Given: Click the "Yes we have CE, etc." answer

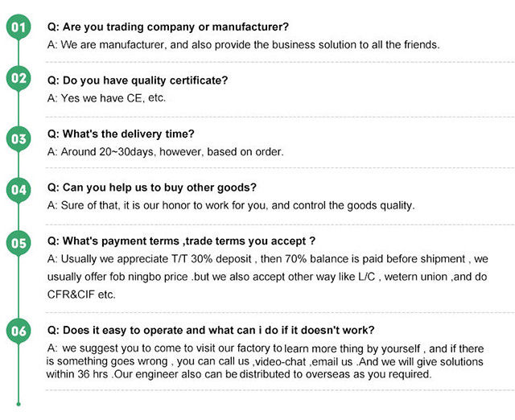Looking at the screenshot, I should tap(106, 98).
